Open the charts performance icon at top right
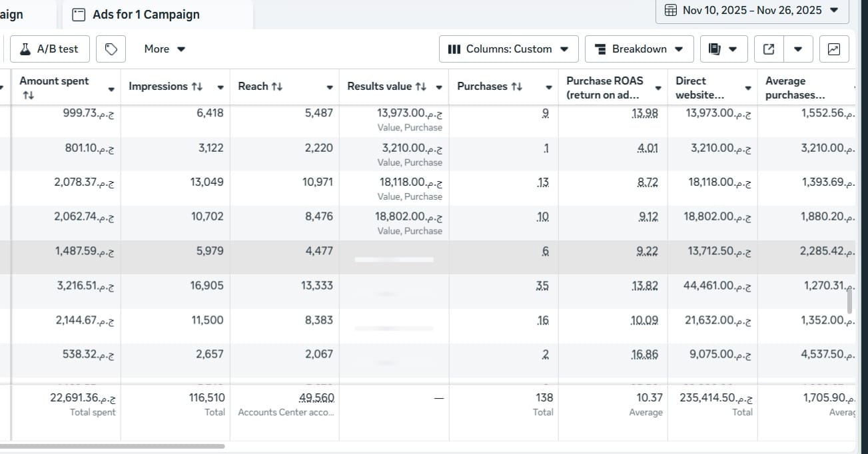This screenshot has width=868, height=454. pyautogui.click(x=833, y=49)
